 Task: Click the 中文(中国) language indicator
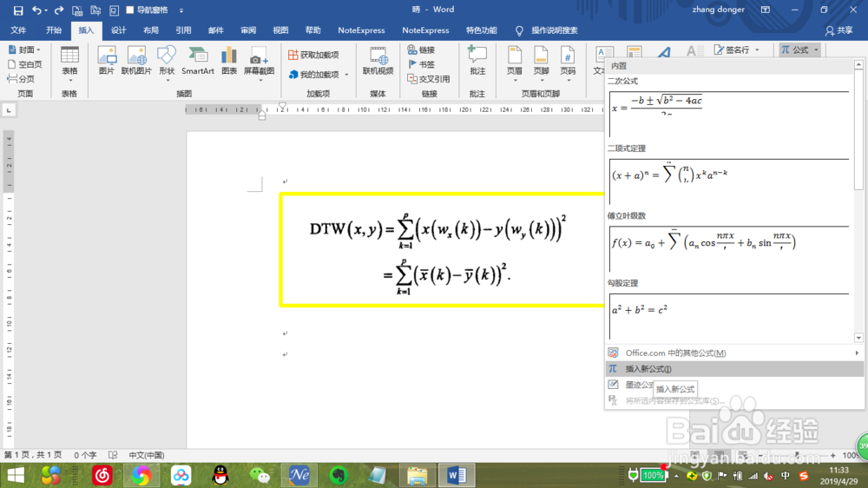[146, 455]
